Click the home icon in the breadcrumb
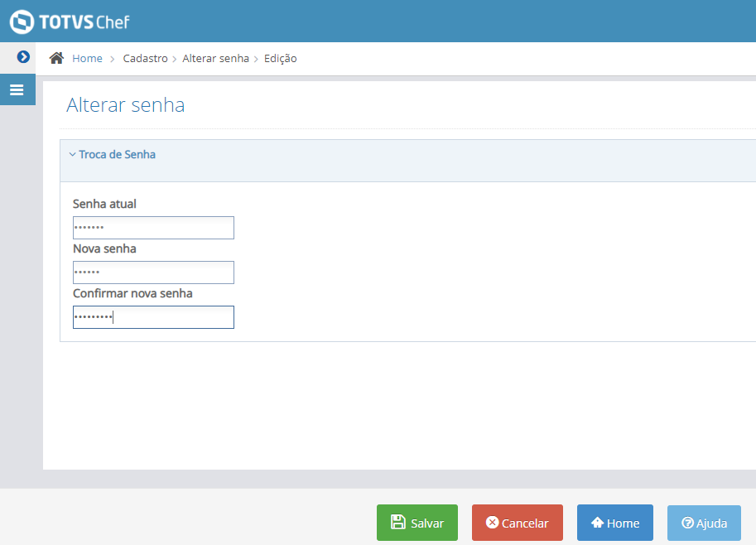This screenshot has height=545, width=756. pyautogui.click(x=55, y=58)
